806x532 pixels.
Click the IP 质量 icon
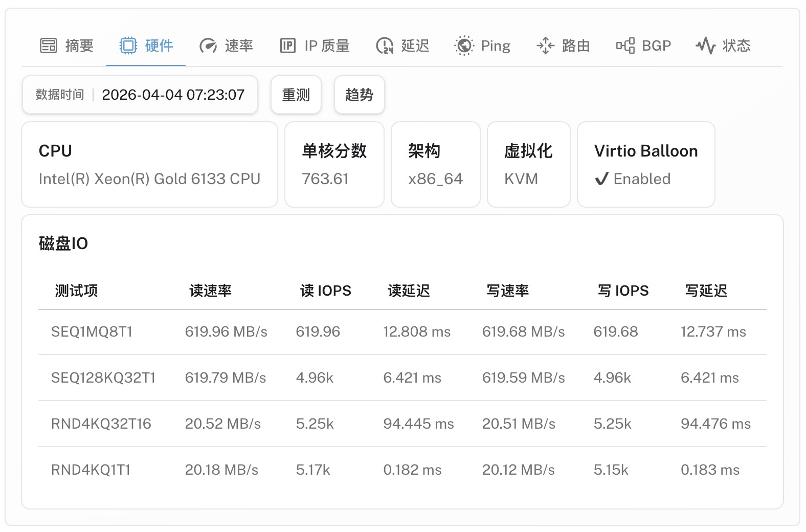point(288,46)
